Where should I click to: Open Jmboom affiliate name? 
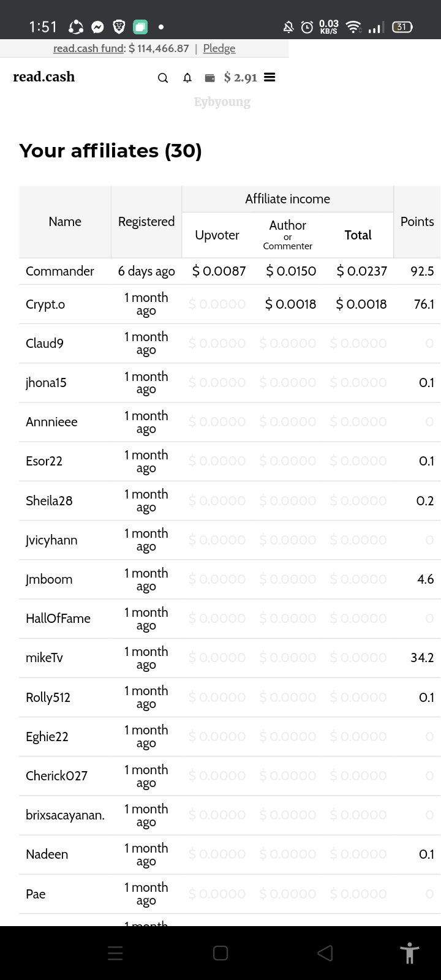[x=49, y=579]
